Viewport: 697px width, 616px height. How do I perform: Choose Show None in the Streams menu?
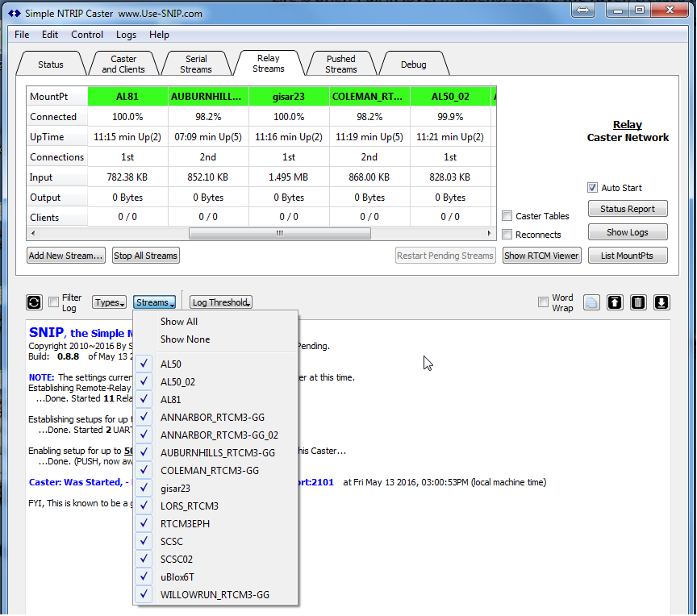point(185,339)
